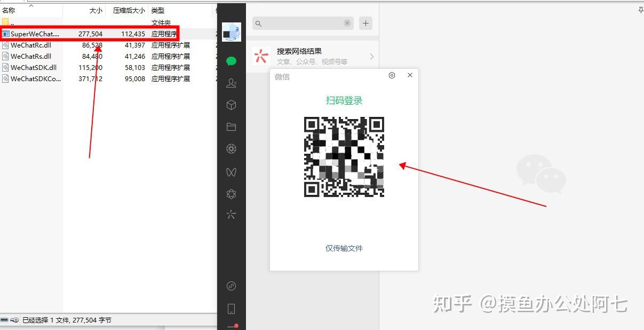
Task: Open the Chats icon in WeChat sidebar
Action: click(x=231, y=60)
